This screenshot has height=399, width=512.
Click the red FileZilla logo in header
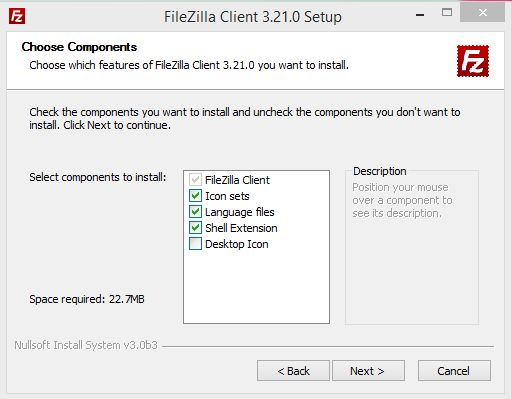473,61
